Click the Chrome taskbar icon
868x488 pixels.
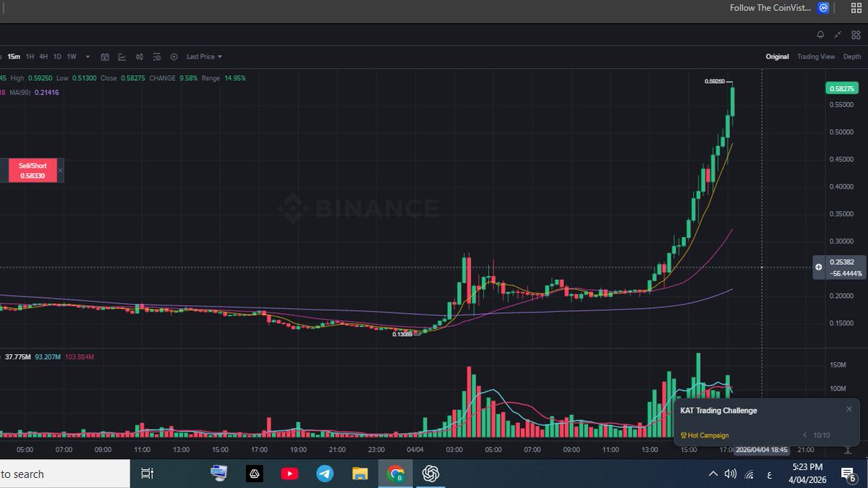pyautogui.click(x=396, y=474)
